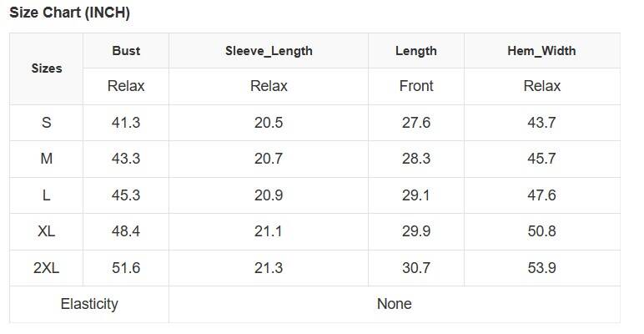The height and width of the screenshot is (334, 644).
Task: Click the Bust column header
Action: click(x=126, y=51)
